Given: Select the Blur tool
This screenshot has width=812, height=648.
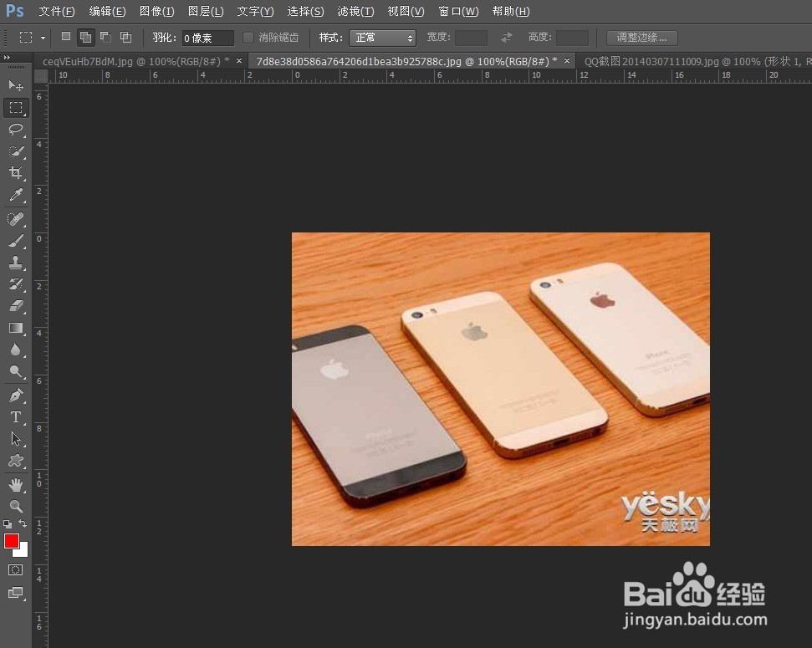Looking at the screenshot, I should (16, 350).
